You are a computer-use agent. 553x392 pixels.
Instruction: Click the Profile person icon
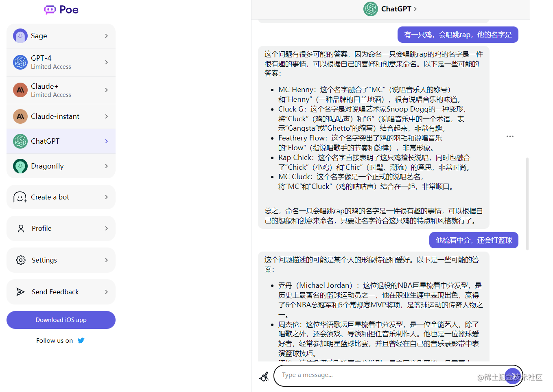(x=21, y=228)
